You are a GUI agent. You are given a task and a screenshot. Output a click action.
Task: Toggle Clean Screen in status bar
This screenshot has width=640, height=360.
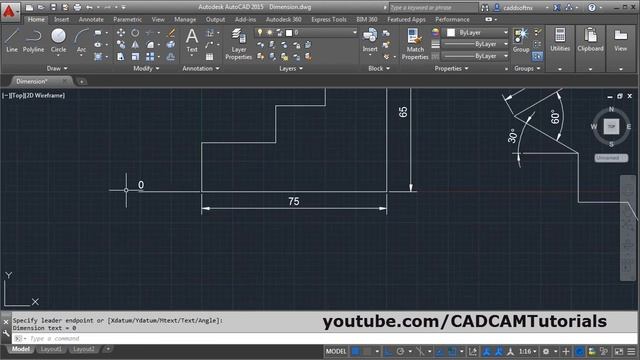(x=619, y=351)
